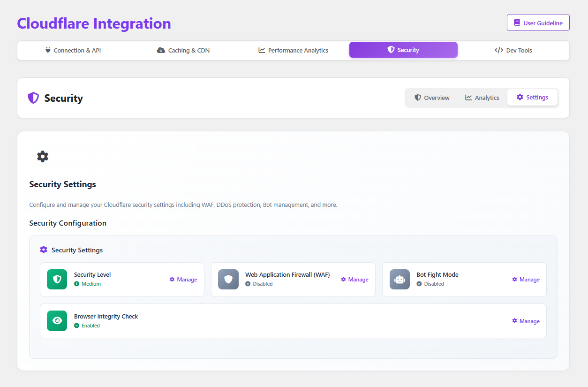Open the Performance Analytics tab
Screen dimensions: 588x387
click(293, 50)
